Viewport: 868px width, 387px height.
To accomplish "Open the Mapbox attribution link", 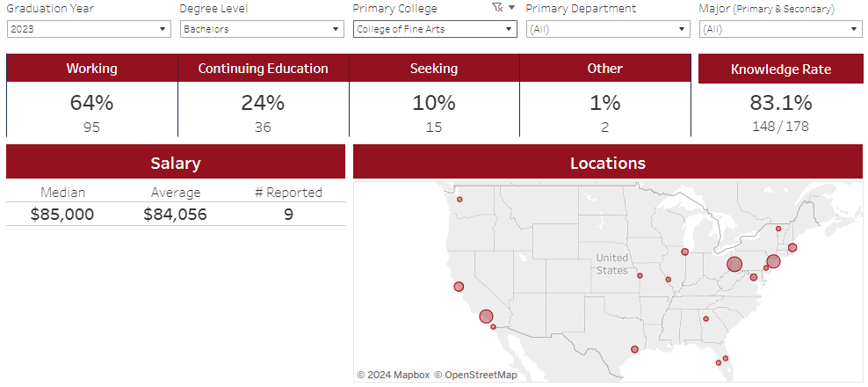I will coord(393,375).
